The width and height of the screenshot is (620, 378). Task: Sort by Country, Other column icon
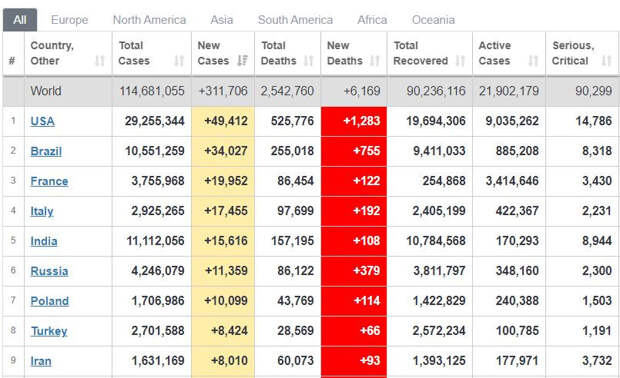(x=100, y=60)
